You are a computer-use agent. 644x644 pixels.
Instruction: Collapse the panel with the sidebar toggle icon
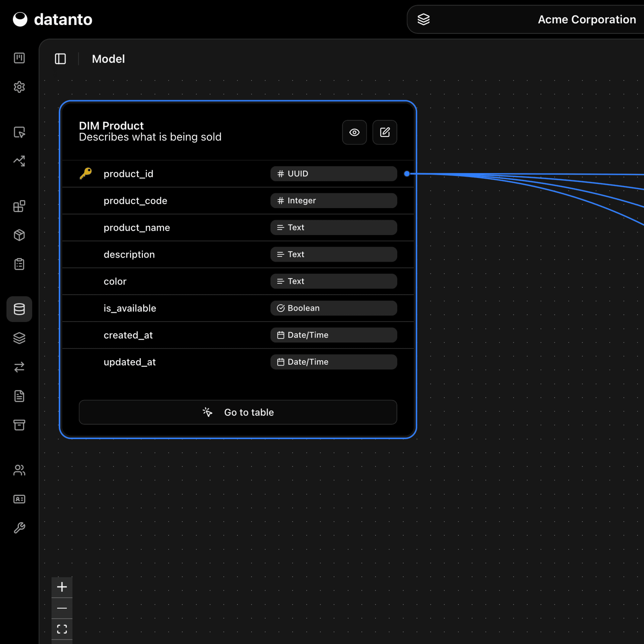coord(60,59)
